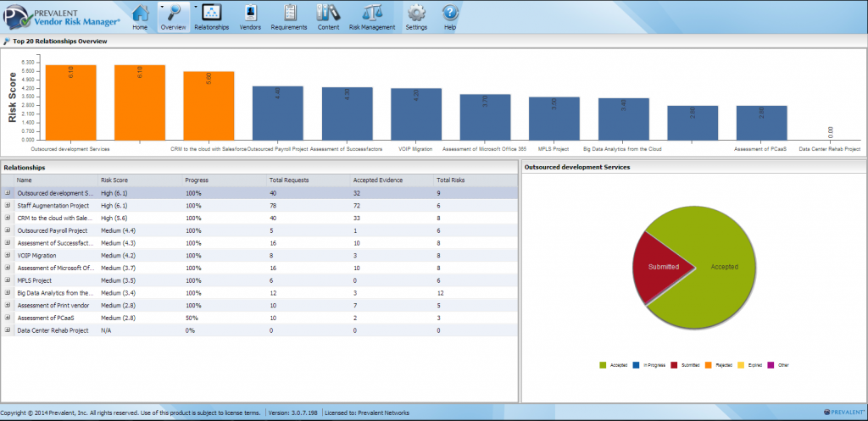The height and width of the screenshot is (421, 868).
Task: Sort table by Risk Score column header
Action: 117,180
